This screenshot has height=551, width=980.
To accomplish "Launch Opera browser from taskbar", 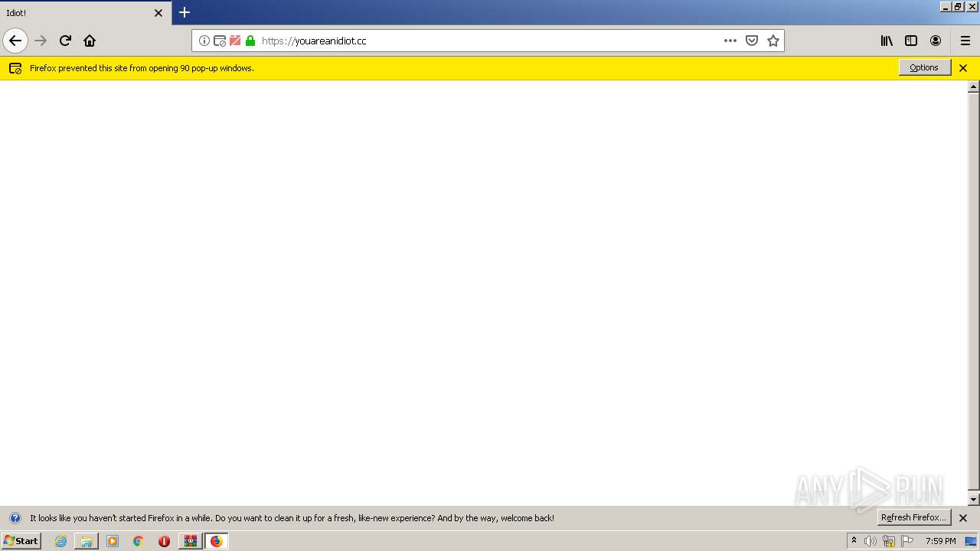I will 164,541.
